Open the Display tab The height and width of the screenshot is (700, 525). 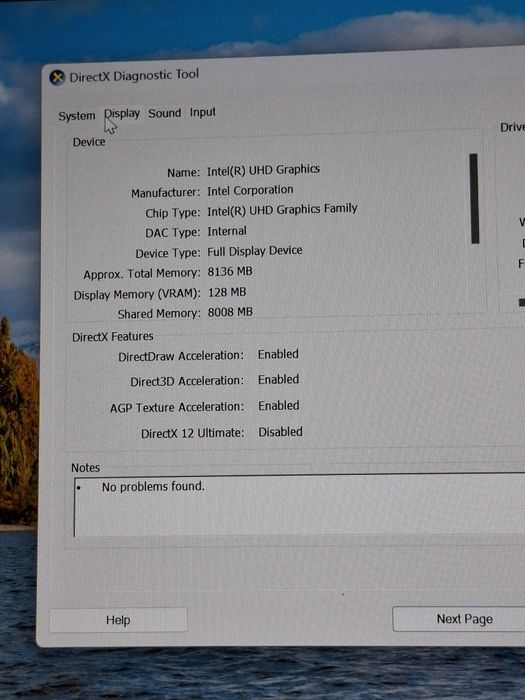tap(122, 114)
